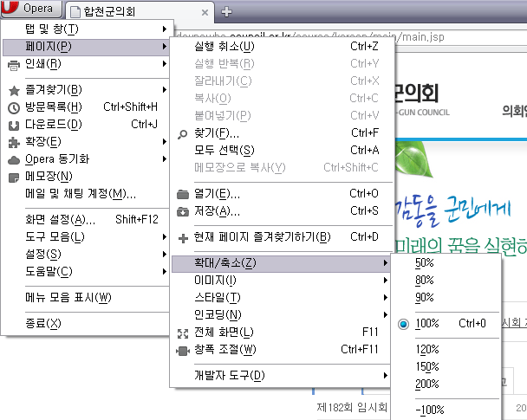
Task: Click the download icon for 다운로드(D)
Action: (14, 126)
